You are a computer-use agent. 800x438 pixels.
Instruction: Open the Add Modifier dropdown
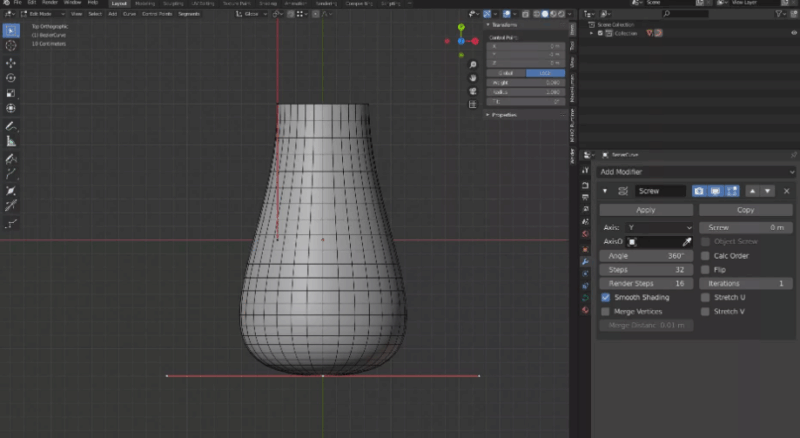696,172
